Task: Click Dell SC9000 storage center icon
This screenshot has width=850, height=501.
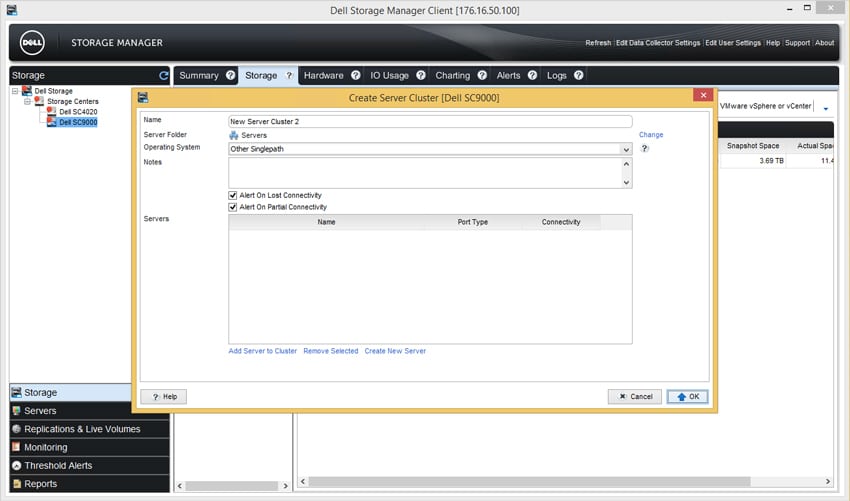Action: 51,122
